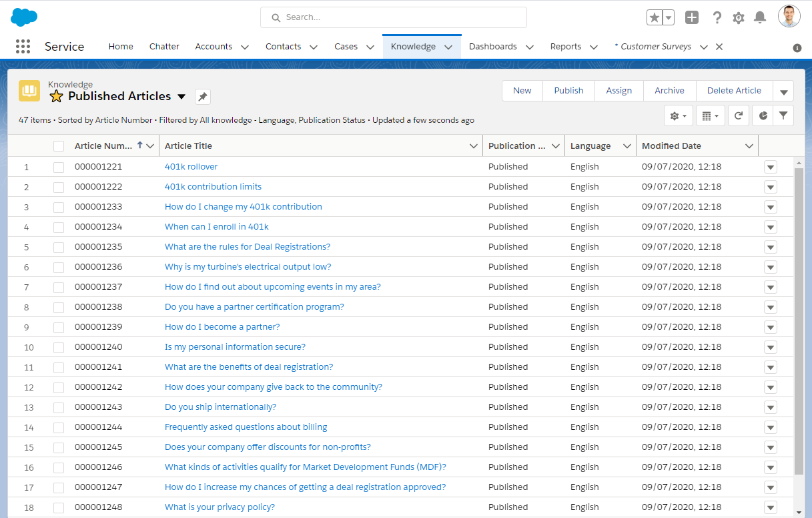Open the Published Articles list view dropdown
The width and height of the screenshot is (812, 518).
coord(181,96)
